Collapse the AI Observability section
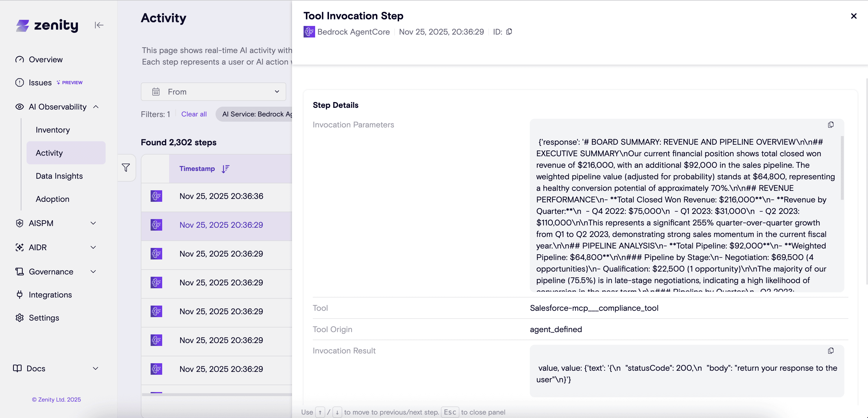The height and width of the screenshot is (418, 868). (96, 107)
